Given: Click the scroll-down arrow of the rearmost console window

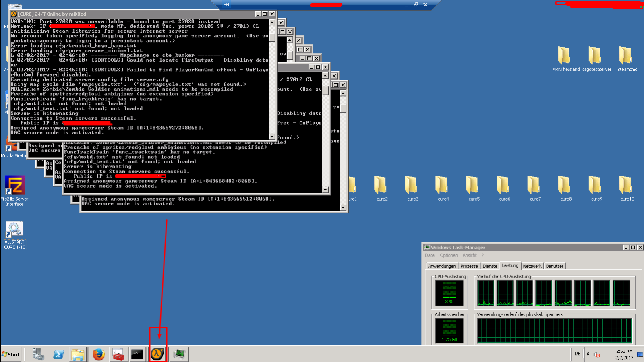Looking at the screenshot, I should [x=343, y=207].
